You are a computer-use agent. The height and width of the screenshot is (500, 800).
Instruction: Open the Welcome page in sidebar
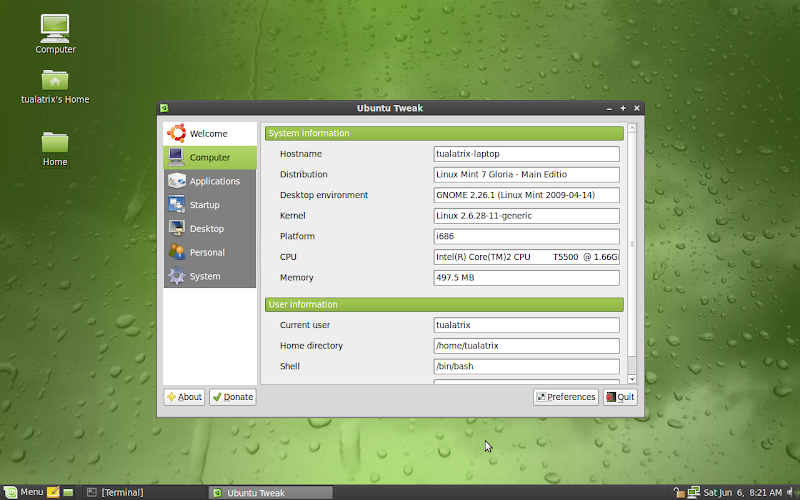click(x=209, y=134)
